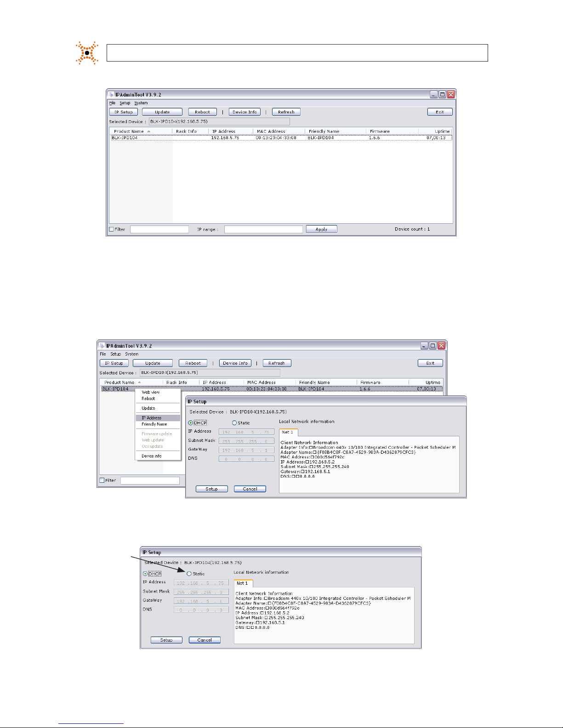Open System menu in the upper IPAdminTool window
The width and height of the screenshot is (563, 728).
[x=141, y=103]
